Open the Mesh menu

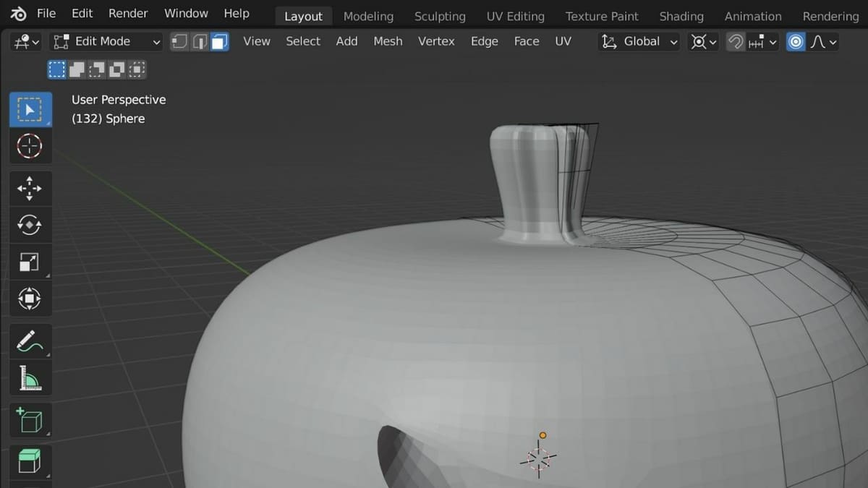point(388,41)
